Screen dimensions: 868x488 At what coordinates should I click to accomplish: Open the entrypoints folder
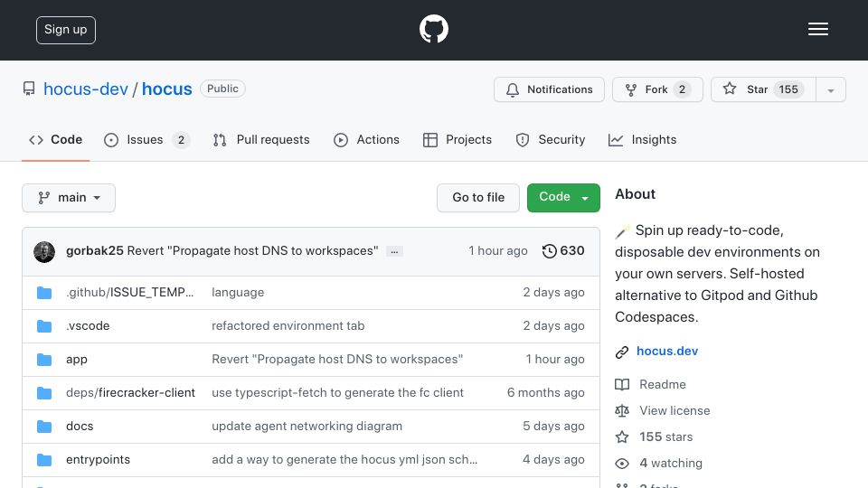tap(98, 460)
